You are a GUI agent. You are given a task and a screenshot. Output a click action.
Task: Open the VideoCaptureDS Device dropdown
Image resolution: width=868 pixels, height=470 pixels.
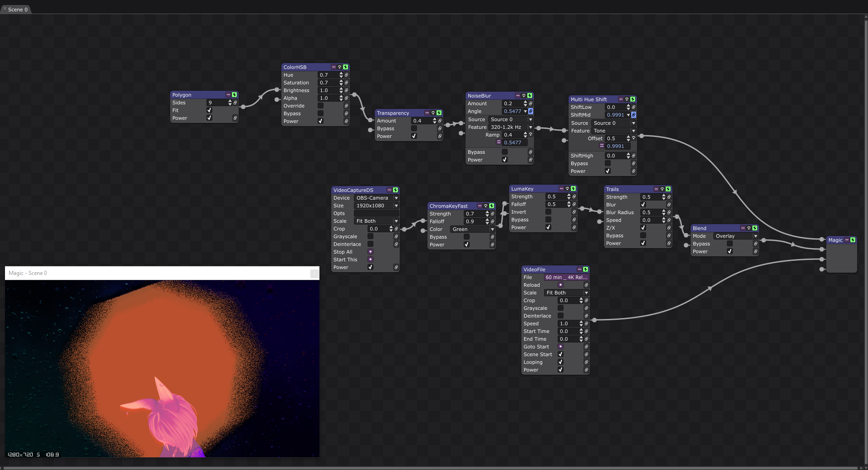coord(376,198)
